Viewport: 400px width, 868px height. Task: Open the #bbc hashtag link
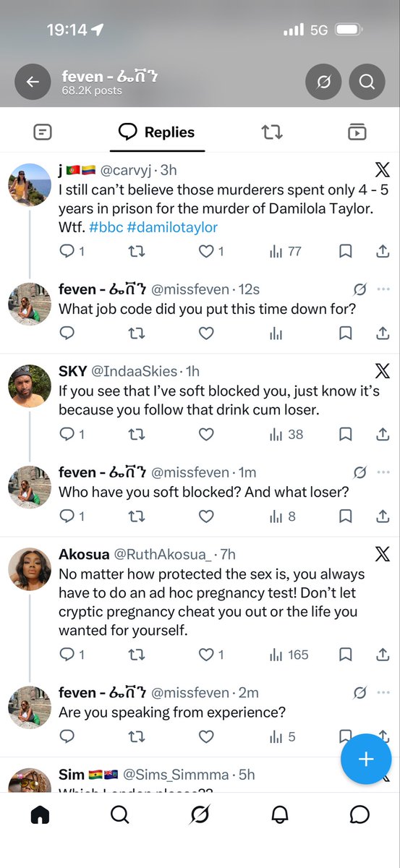(x=106, y=227)
